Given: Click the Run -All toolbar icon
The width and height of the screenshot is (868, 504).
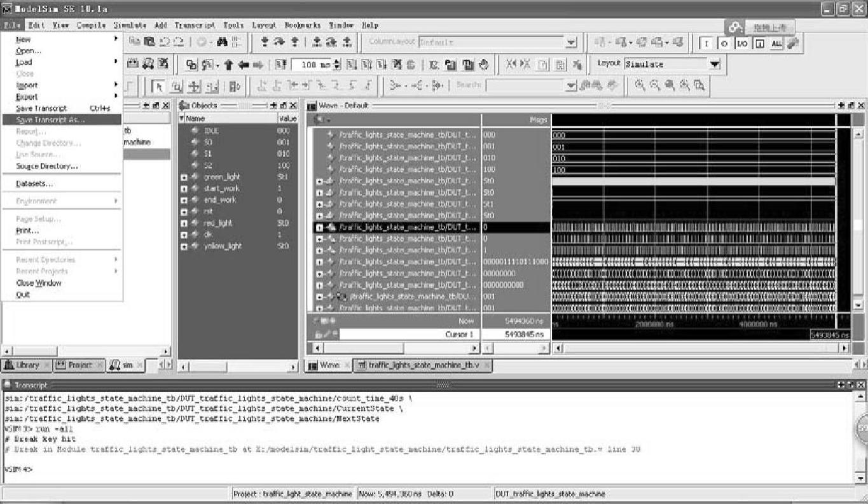Looking at the screenshot, I should click(x=380, y=65).
